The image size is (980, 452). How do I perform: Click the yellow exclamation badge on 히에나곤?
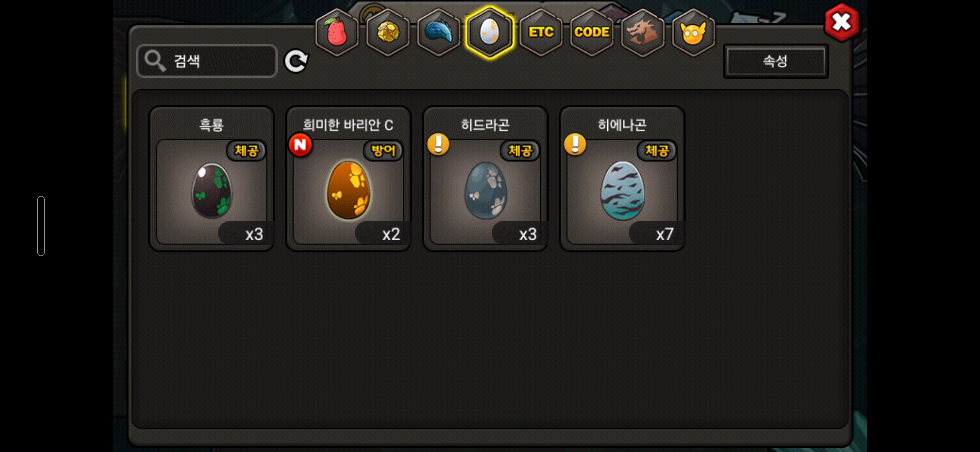point(575,144)
